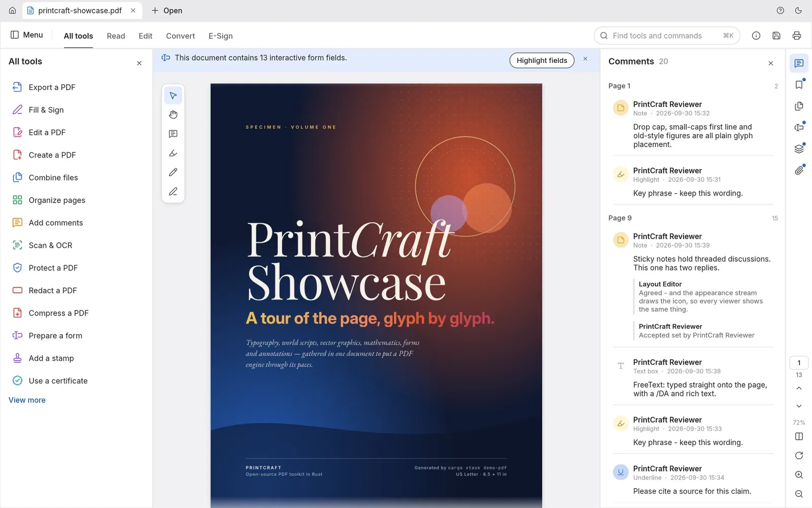The image size is (812, 508).
Task: Click the Highlight fields button
Action: coord(542,60)
